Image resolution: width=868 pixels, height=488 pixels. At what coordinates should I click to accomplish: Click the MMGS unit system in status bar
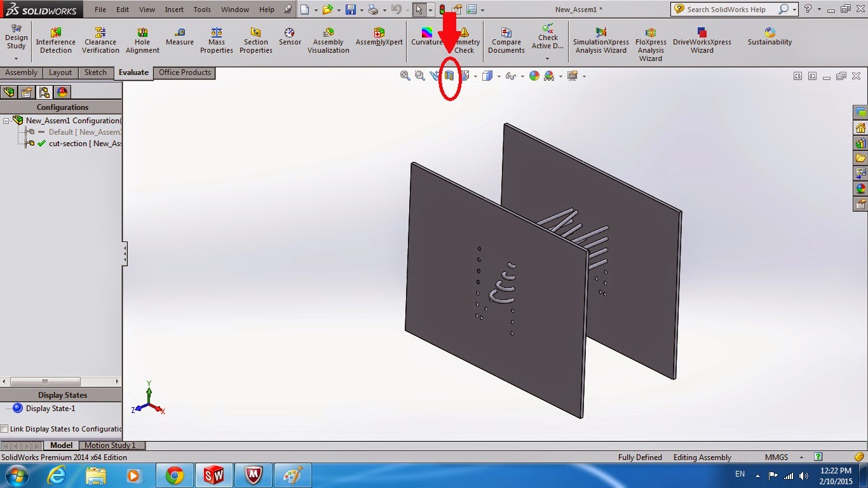(x=776, y=457)
